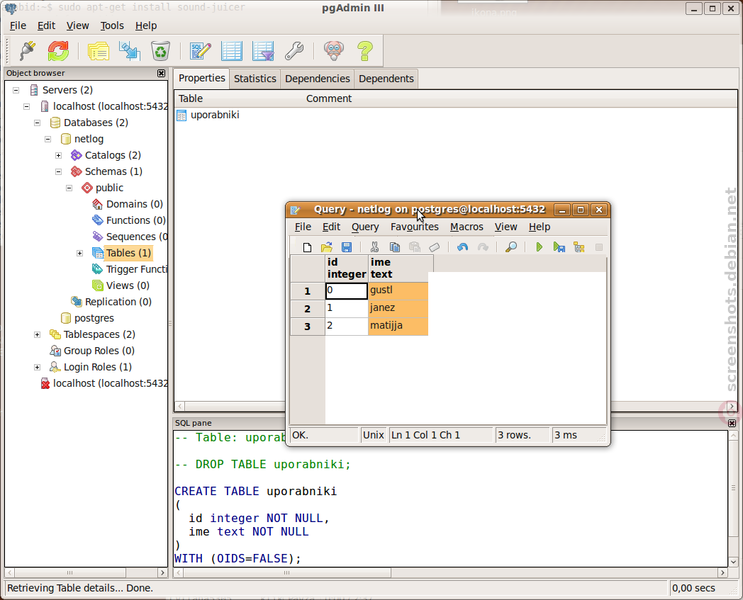Undo last change in Query window

coord(462,247)
